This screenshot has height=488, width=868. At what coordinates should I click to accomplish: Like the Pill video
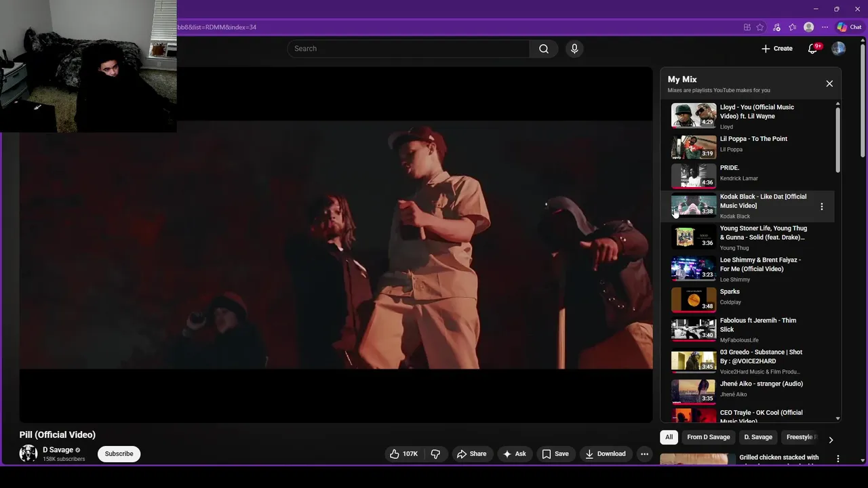click(404, 454)
